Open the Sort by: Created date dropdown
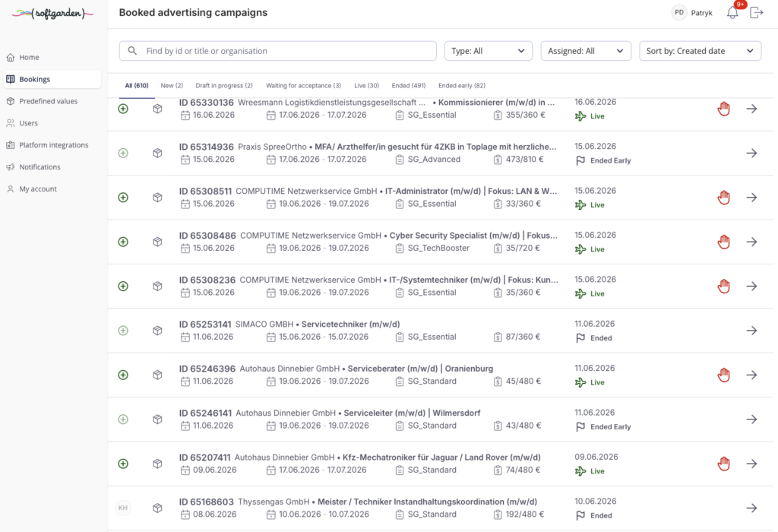This screenshot has height=532, width=778. tap(700, 51)
